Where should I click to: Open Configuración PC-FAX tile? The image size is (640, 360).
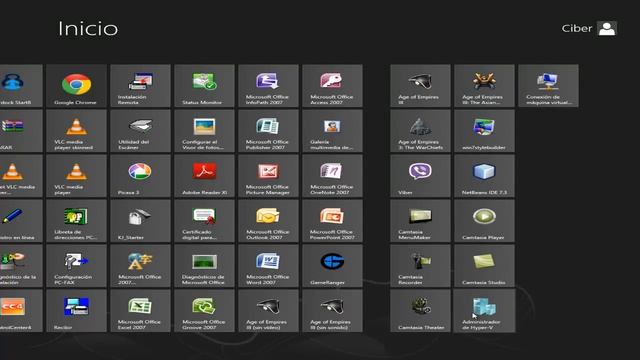(x=76, y=266)
